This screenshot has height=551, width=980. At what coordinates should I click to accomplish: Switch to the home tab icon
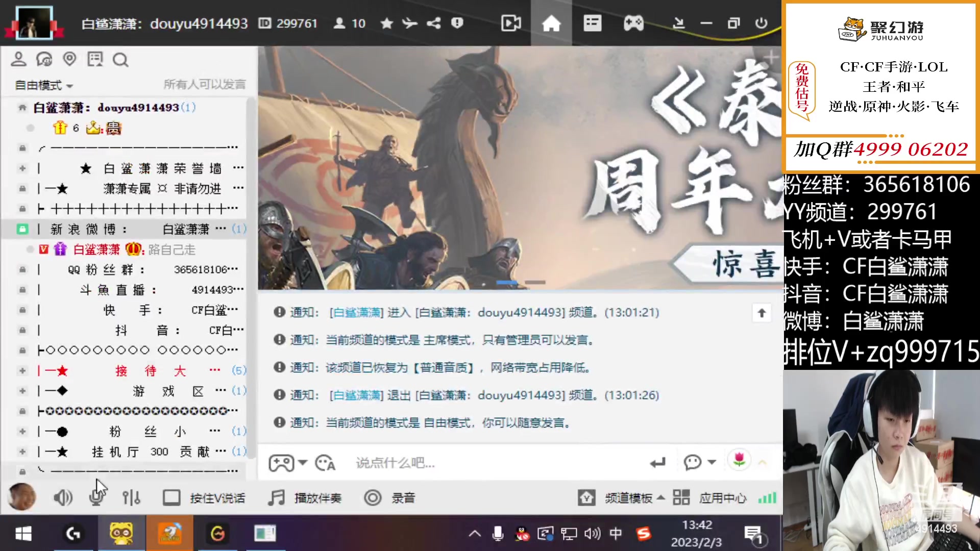click(551, 23)
